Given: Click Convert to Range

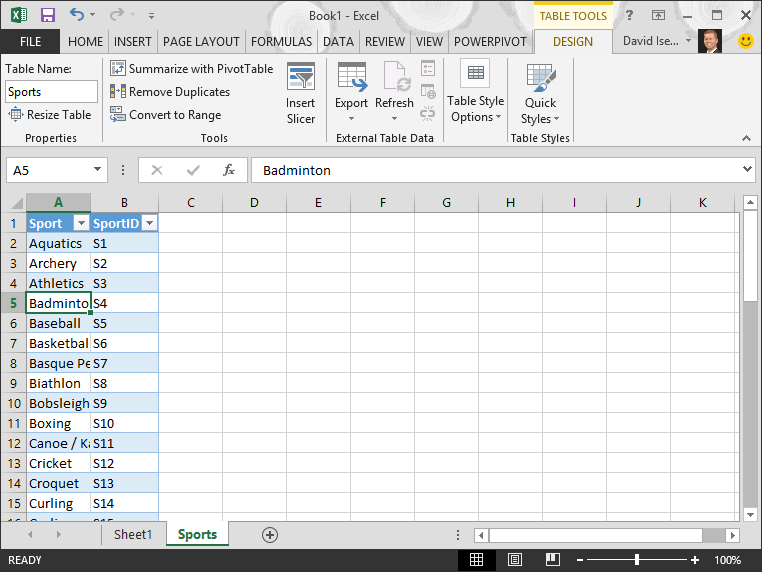Looking at the screenshot, I should point(165,115).
